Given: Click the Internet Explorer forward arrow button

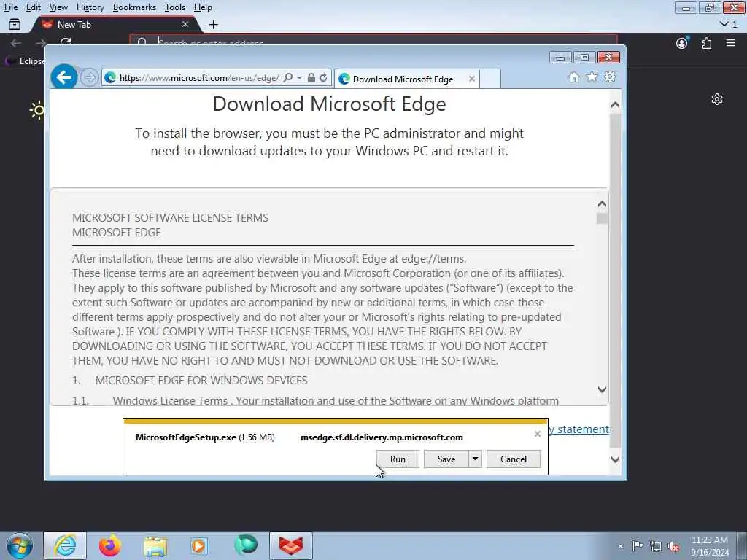Looking at the screenshot, I should click(x=89, y=77).
